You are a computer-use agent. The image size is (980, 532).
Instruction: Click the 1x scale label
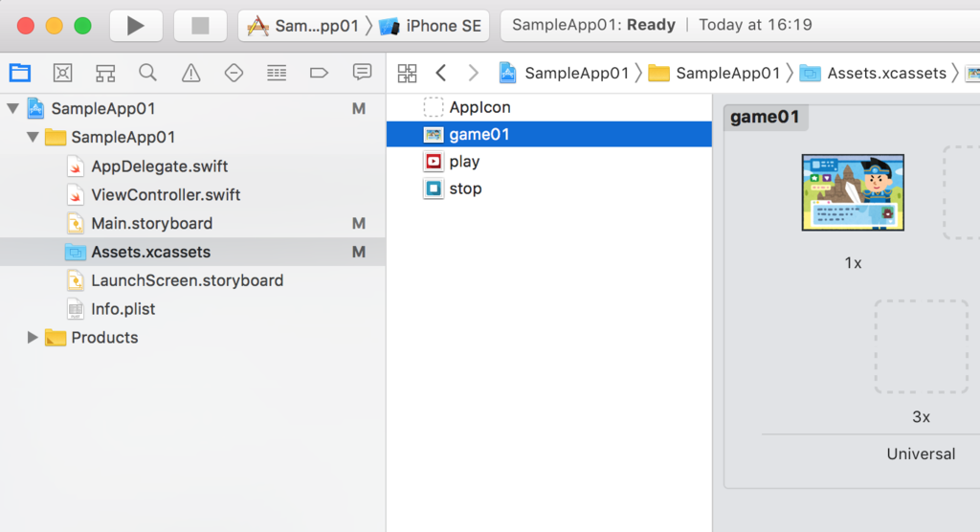(853, 263)
